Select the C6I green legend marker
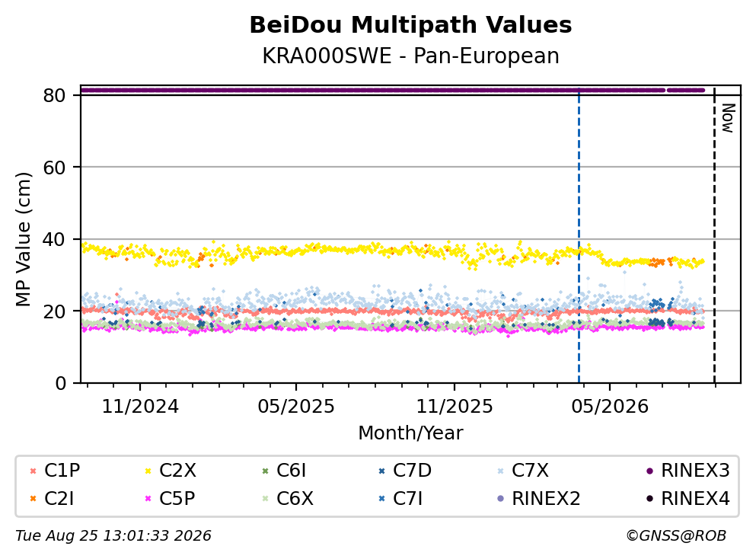Image resolution: width=756 pixels, height=559 pixels. coord(265,471)
